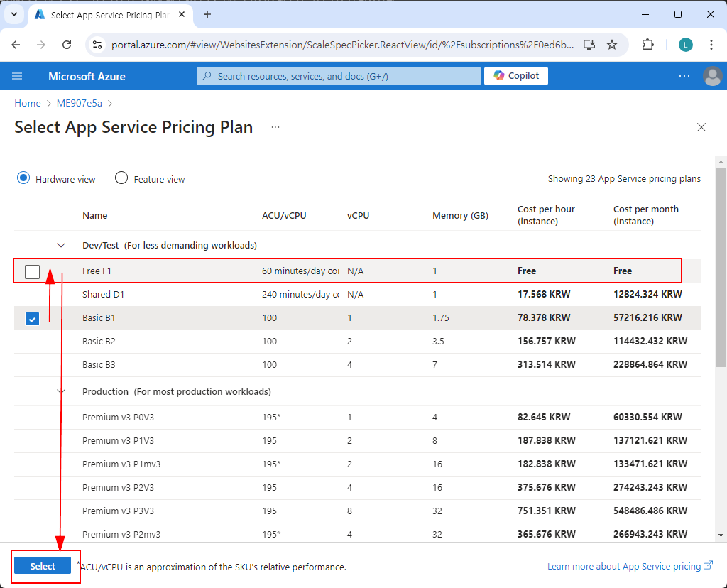Go to ME907e5a breadcrumb
Viewport: 727px width, 588px height.
point(80,103)
